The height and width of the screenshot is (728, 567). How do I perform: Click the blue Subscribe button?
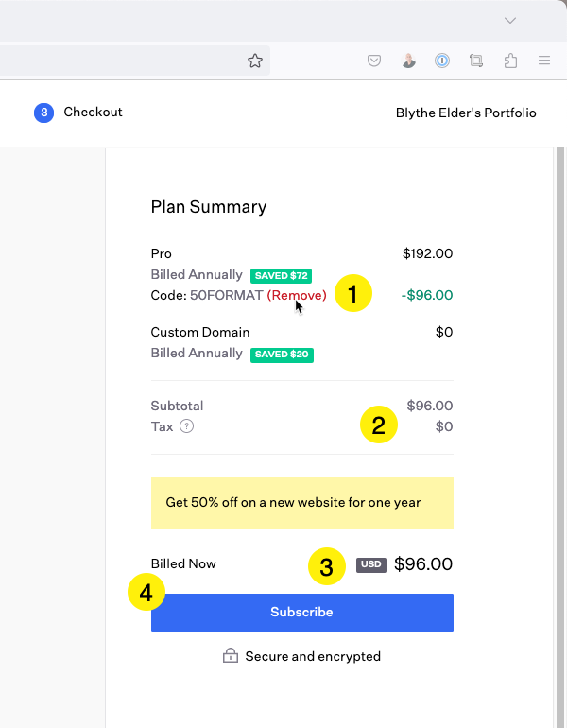302,613
